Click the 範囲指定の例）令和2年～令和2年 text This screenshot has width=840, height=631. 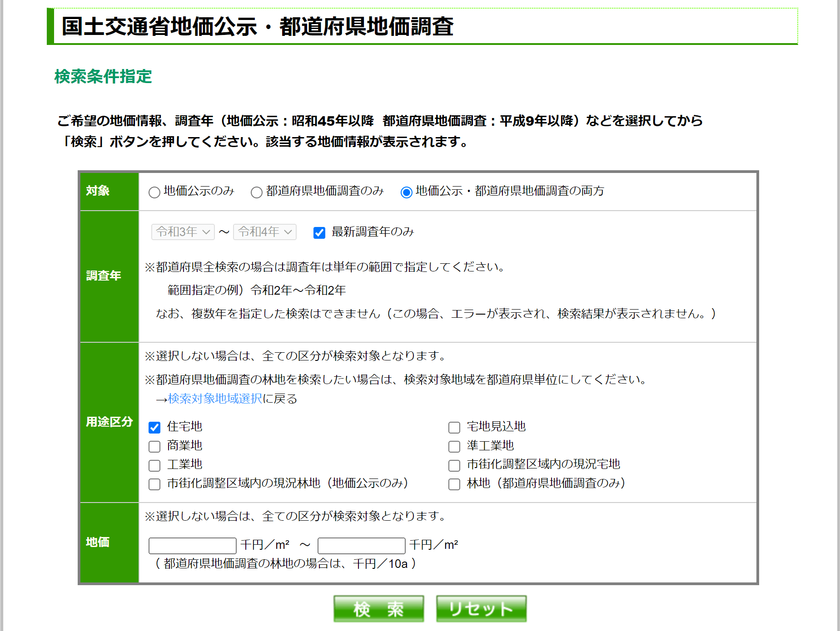point(257,290)
